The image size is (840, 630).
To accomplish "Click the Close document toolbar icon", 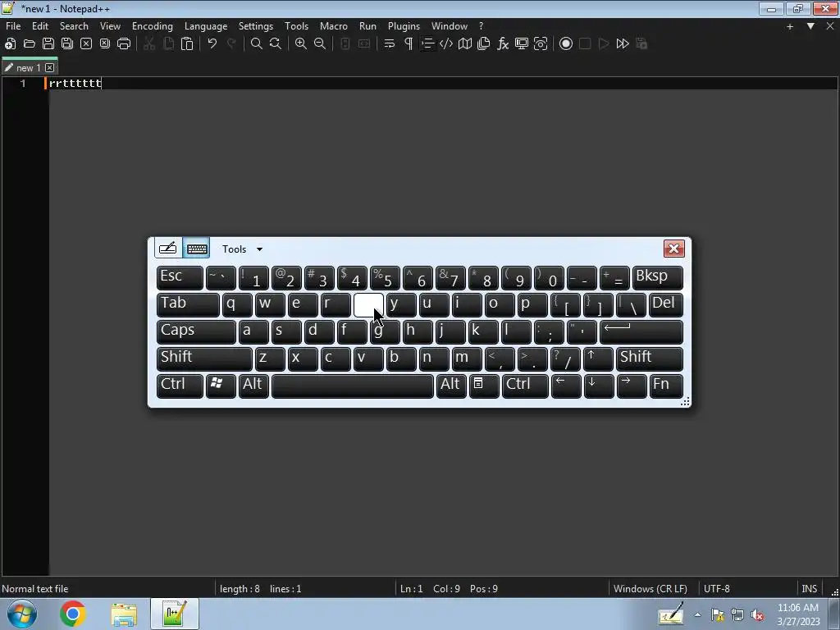I will click(x=86, y=44).
